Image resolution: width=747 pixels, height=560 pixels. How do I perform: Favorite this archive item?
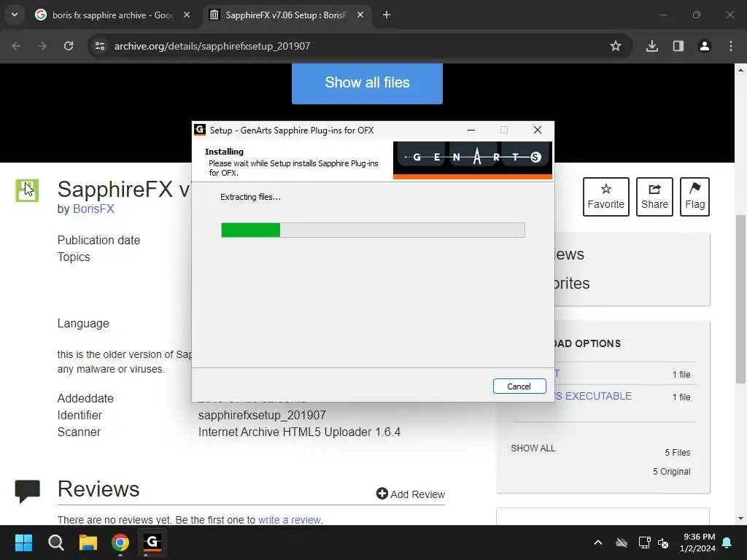click(606, 197)
